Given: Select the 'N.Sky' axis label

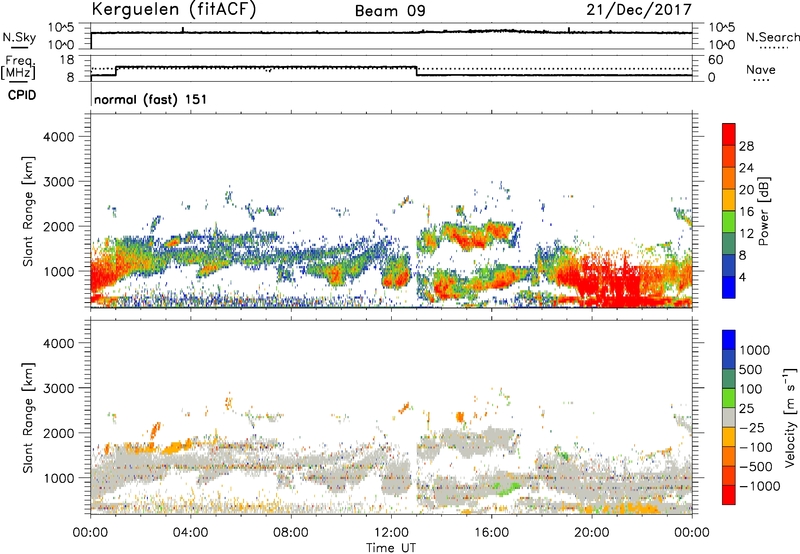Looking at the screenshot, I should point(19,37).
